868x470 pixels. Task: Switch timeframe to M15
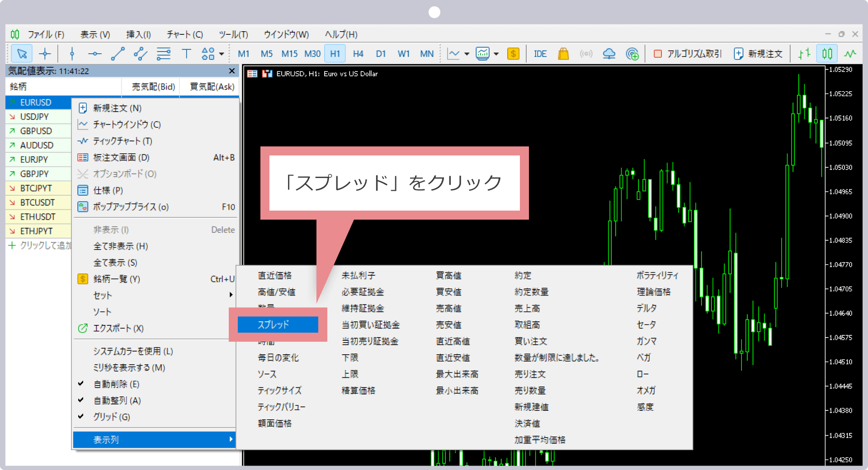point(289,53)
